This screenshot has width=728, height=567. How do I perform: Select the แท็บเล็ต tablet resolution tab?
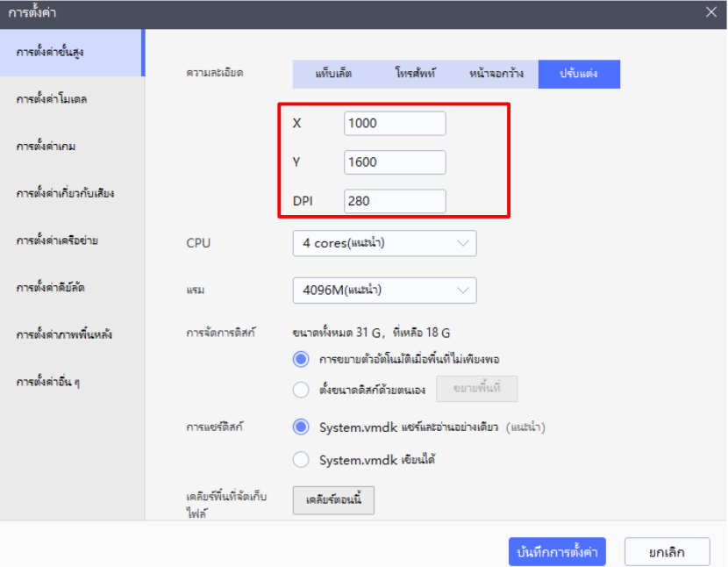pyautogui.click(x=333, y=74)
